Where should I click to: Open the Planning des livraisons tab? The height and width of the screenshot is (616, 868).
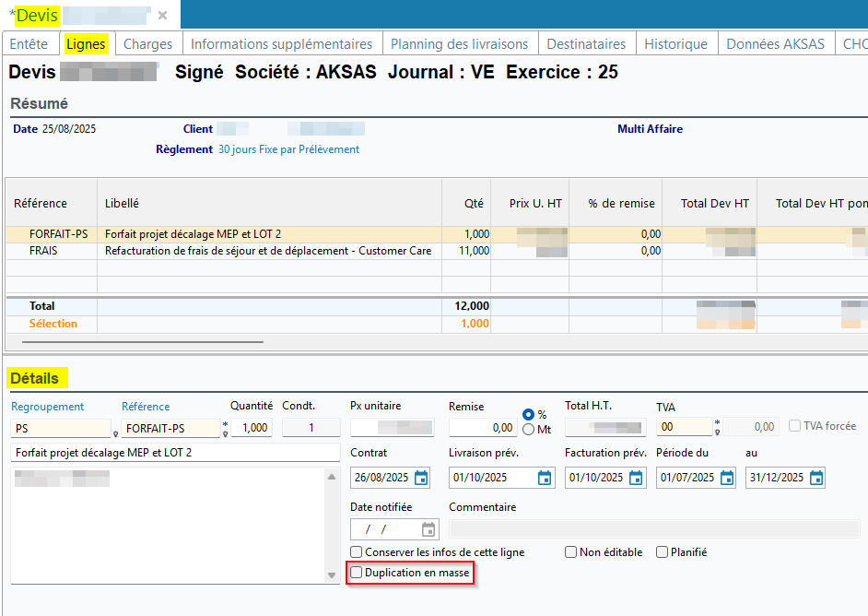459,43
